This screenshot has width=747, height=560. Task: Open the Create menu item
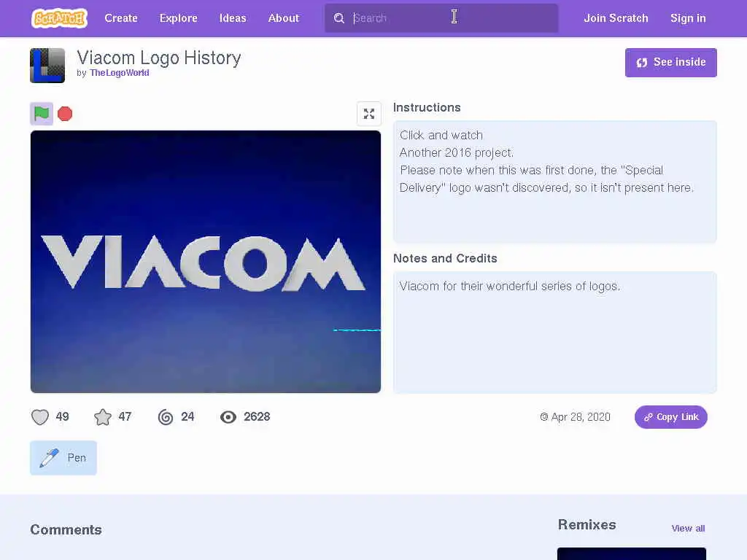pyautogui.click(x=121, y=18)
